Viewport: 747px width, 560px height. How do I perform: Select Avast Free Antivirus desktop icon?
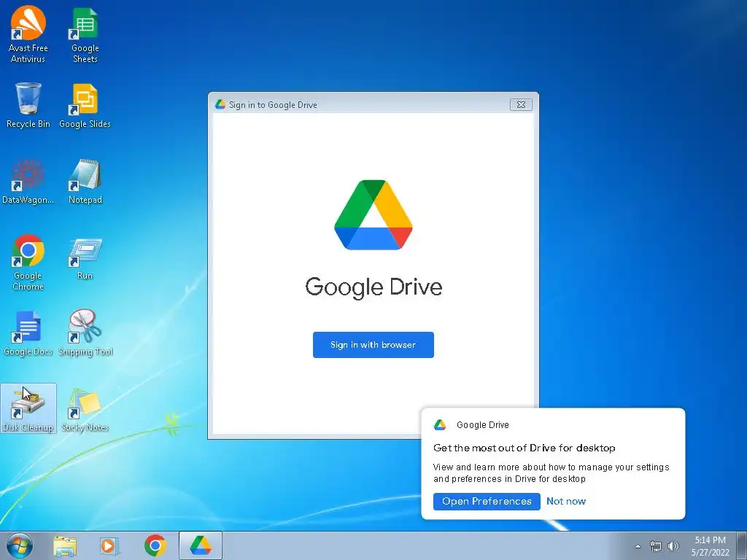pyautogui.click(x=28, y=34)
